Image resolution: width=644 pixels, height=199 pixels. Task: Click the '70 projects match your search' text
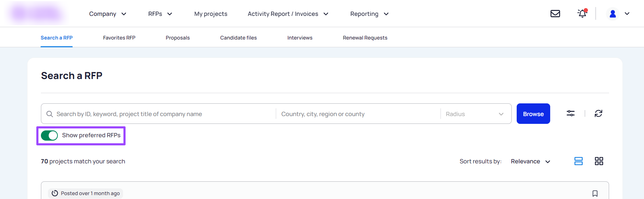click(x=83, y=161)
